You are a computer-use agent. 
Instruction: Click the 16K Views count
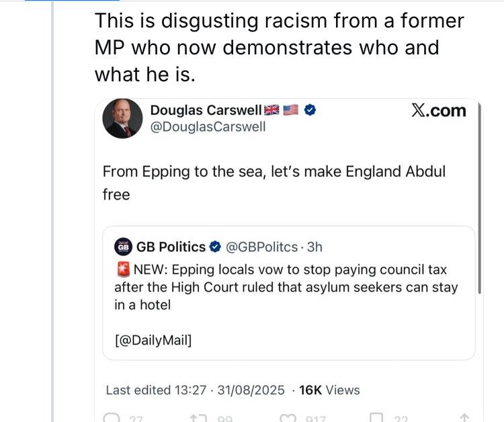coord(329,390)
